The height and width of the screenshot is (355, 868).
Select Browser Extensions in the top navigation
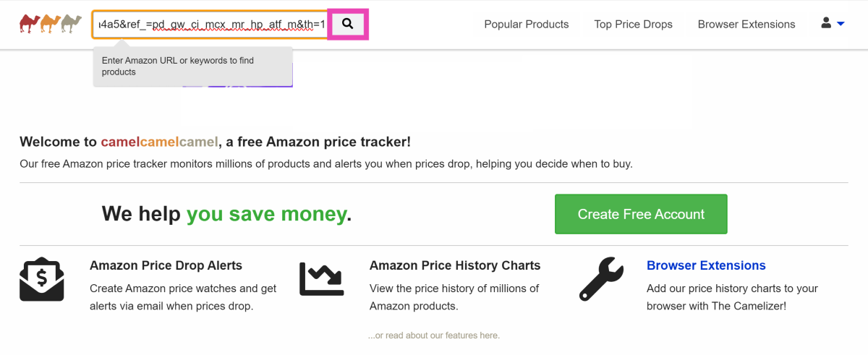746,25
